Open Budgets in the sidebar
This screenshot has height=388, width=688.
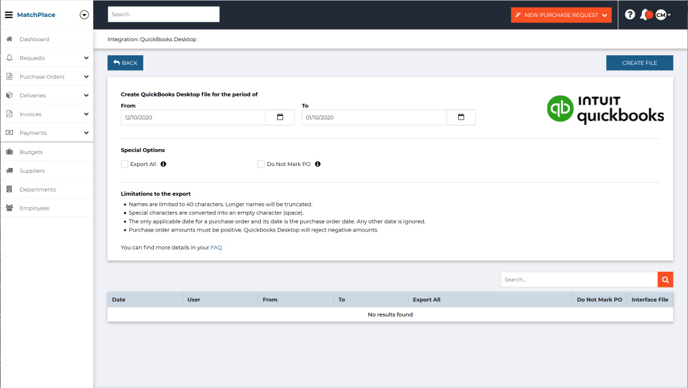tap(31, 152)
